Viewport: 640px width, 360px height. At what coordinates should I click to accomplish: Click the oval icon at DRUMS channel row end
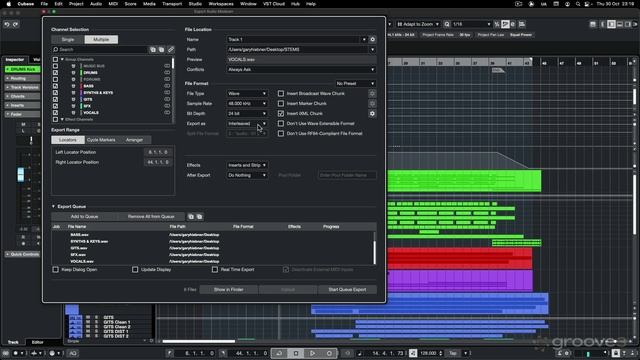coord(167,73)
